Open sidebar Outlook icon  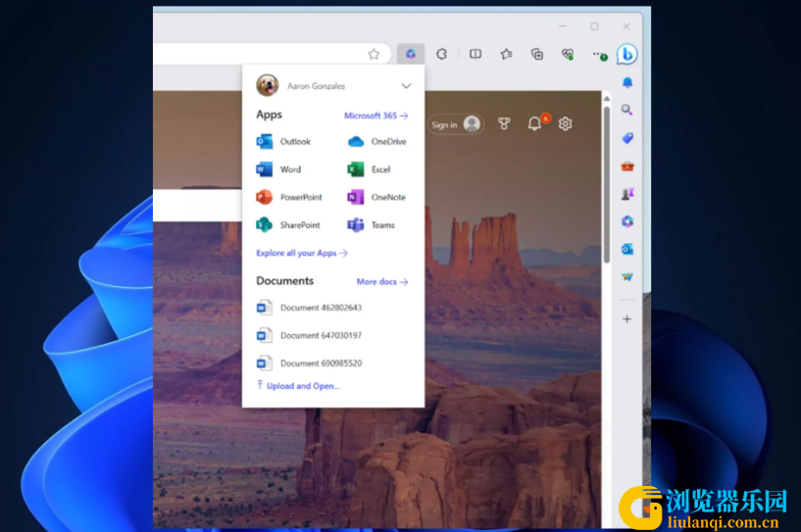click(x=627, y=249)
